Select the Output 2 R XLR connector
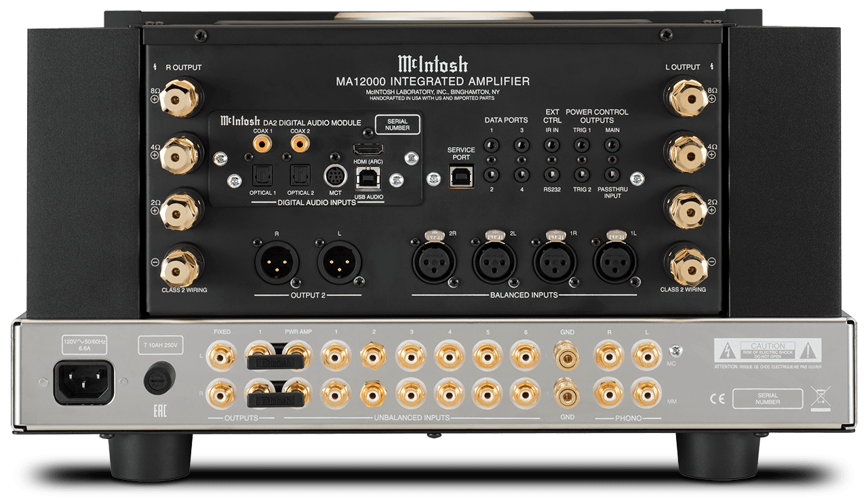Image resolution: width=868 pixels, height=498 pixels. [276, 262]
